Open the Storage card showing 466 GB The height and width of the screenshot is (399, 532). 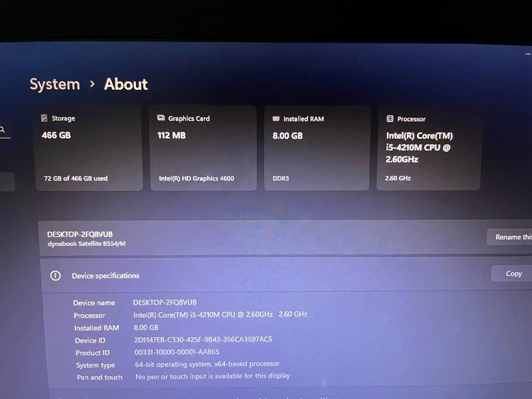[x=89, y=148]
